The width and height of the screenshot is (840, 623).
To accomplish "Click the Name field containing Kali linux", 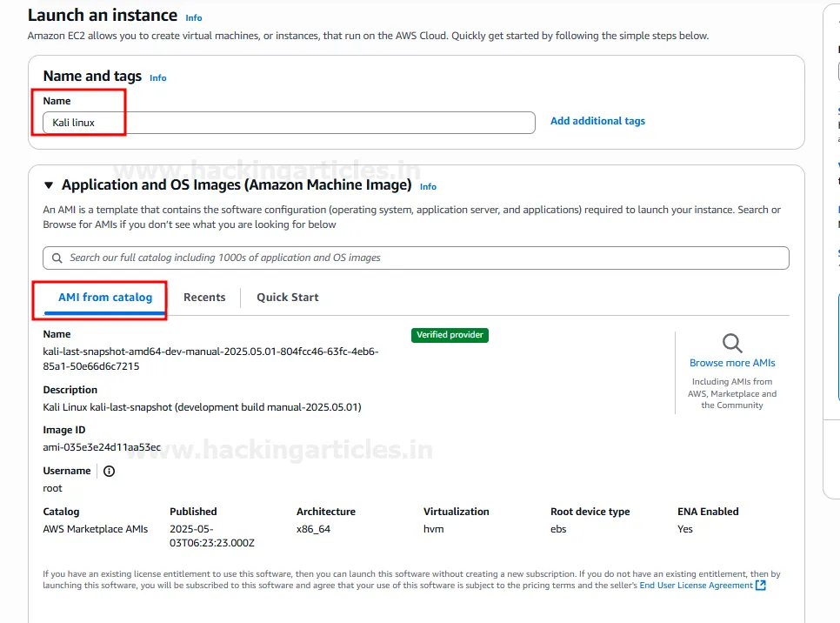I will point(289,123).
